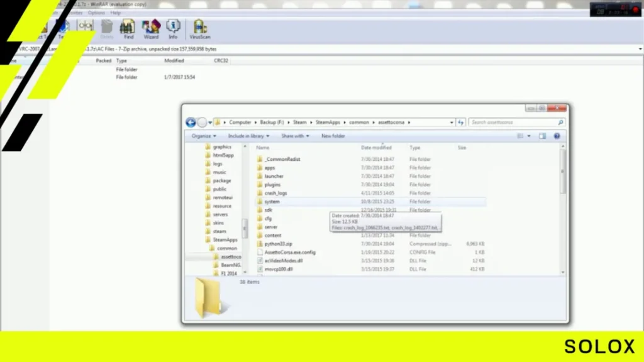Open the address bar history dropdown
The width and height of the screenshot is (644, 362).
pyautogui.click(x=452, y=123)
